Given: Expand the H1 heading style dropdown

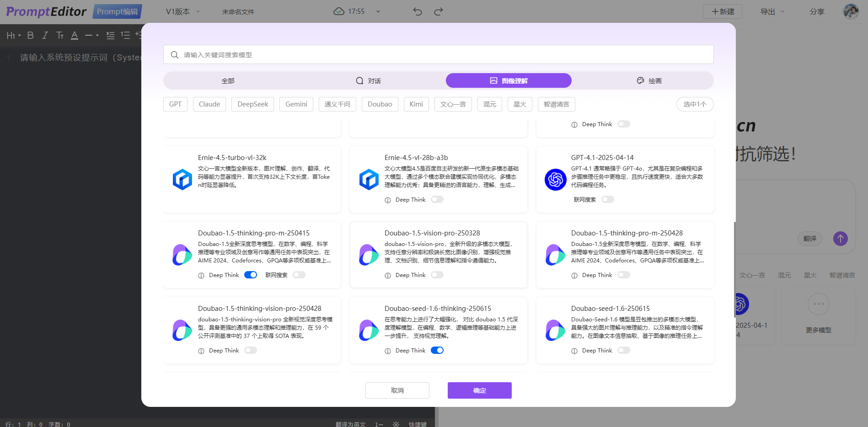Looking at the screenshot, I should [13, 35].
